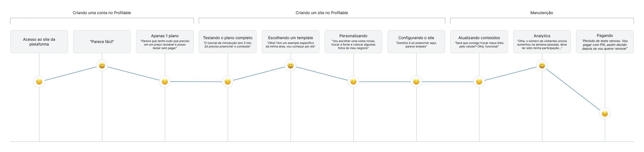Select the grinning emoji under 'Escolhendo um template'
This screenshot has height=152, width=644.
(291, 66)
